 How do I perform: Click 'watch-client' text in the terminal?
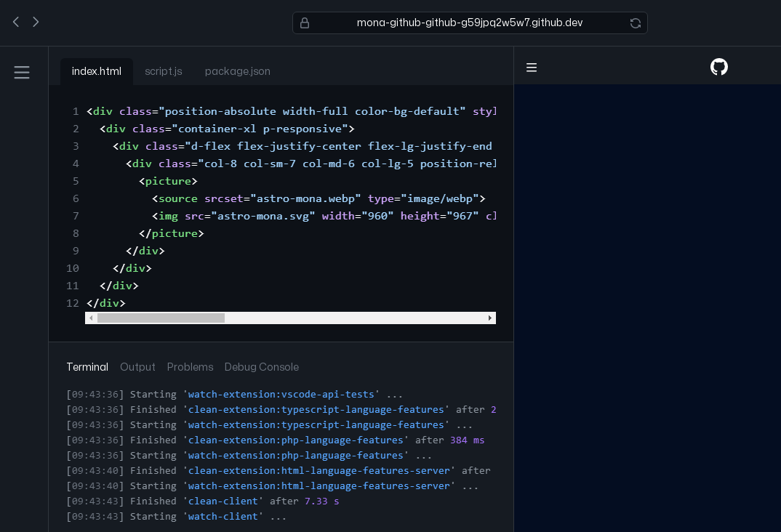[x=223, y=516]
